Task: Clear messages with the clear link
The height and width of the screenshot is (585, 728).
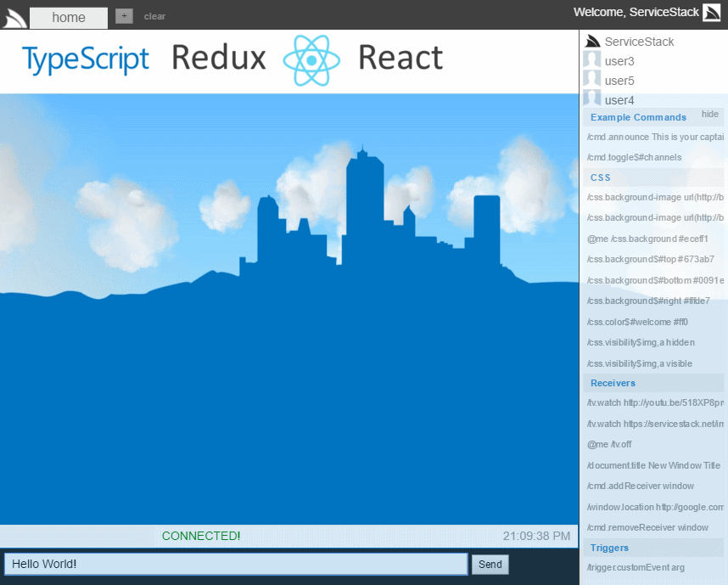Action: coord(154,16)
